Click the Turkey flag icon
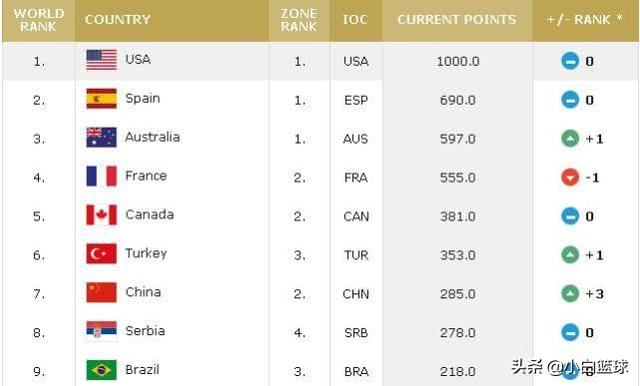Image resolution: width=640 pixels, height=386 pixels. (x=102, y=254)
